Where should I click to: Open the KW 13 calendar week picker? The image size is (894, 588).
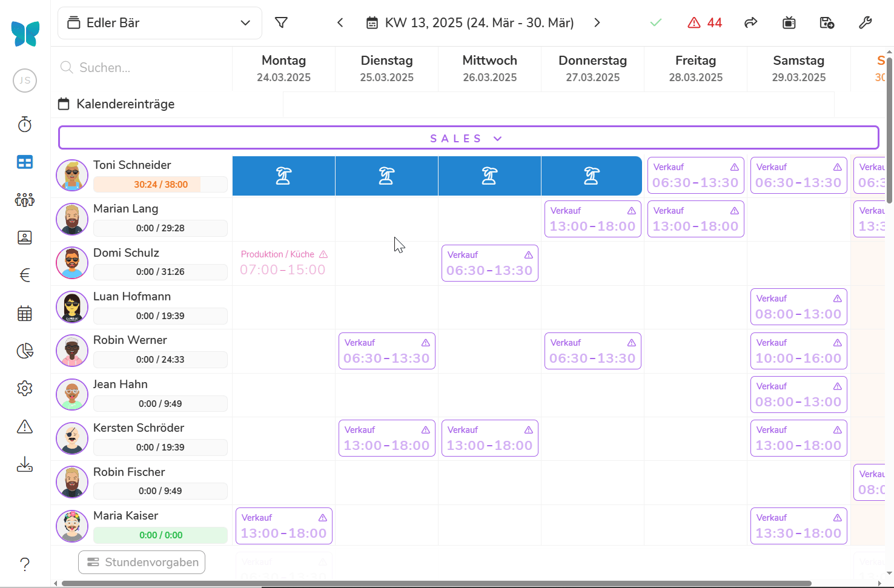coord(471,23)
